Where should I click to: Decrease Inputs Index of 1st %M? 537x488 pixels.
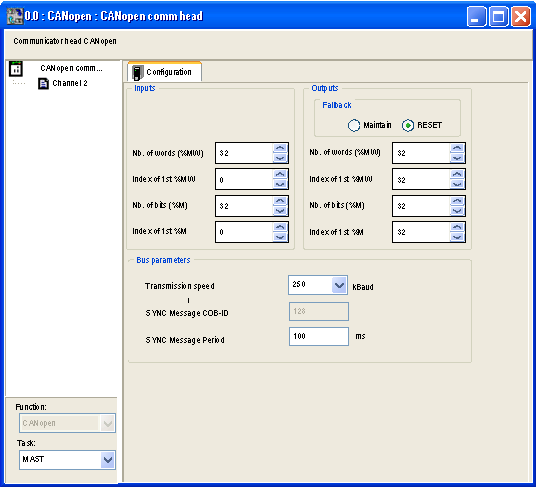click(280, 237)
